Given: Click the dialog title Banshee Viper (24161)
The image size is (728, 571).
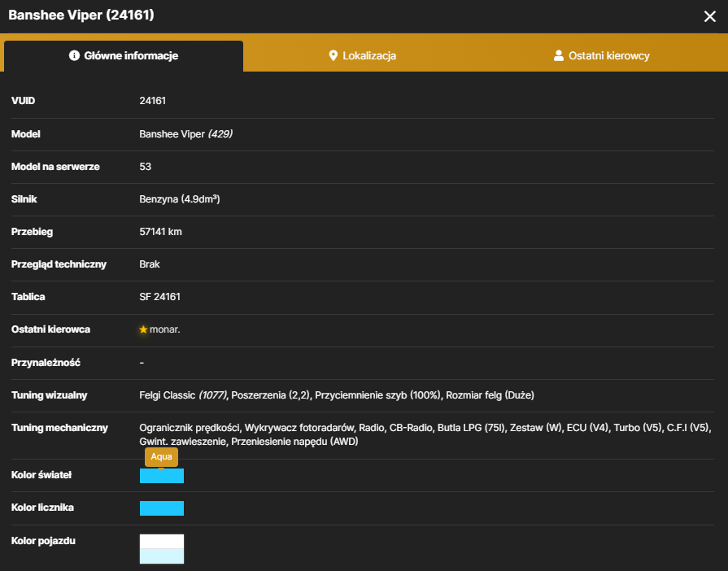Looking at the screenshot, I should pyautogui.click(x=81, y=15).
